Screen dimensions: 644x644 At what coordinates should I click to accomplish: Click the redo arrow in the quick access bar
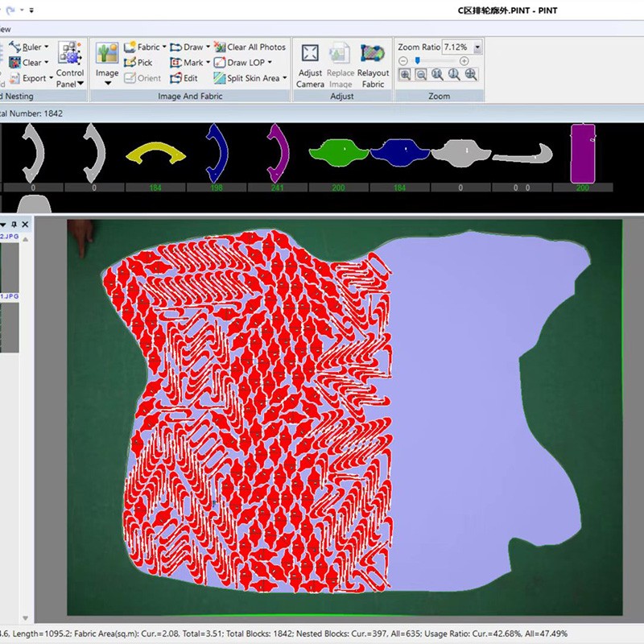(x=10, y=10)
